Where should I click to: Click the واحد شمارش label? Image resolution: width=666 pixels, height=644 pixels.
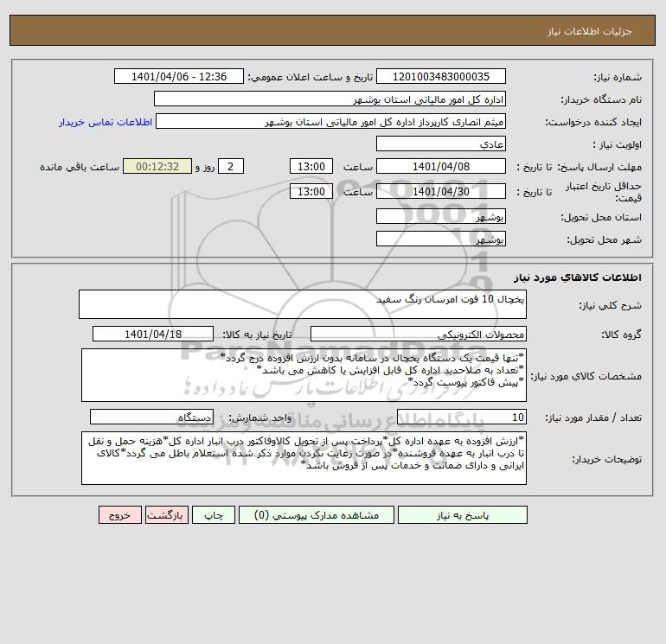pos(260,418)
